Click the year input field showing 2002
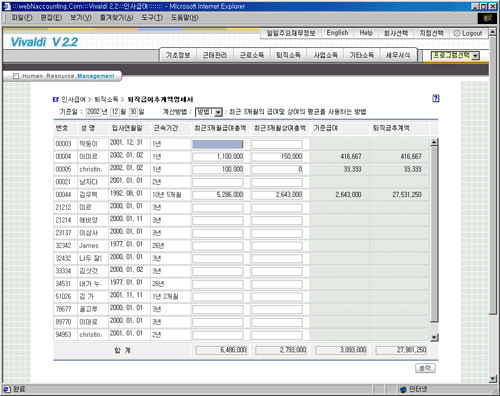This screenshot has width=500, height=396. click(x=93, y=112)
